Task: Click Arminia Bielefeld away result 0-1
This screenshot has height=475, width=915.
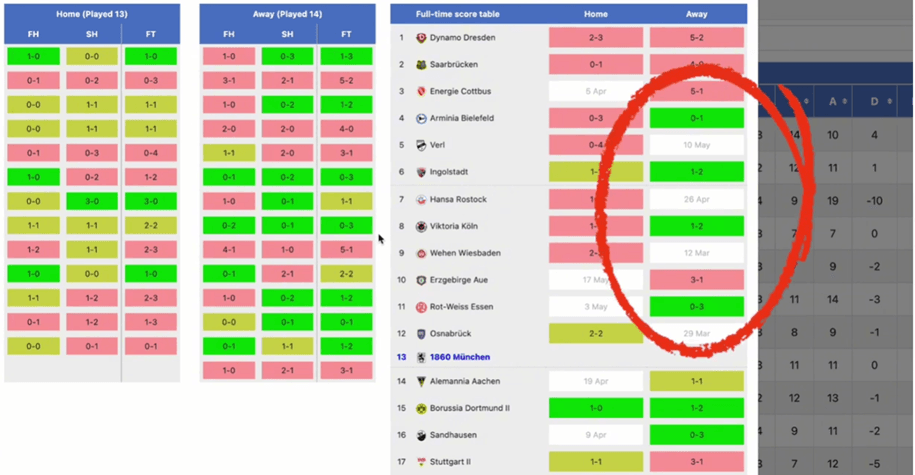Action: [697, 118]
